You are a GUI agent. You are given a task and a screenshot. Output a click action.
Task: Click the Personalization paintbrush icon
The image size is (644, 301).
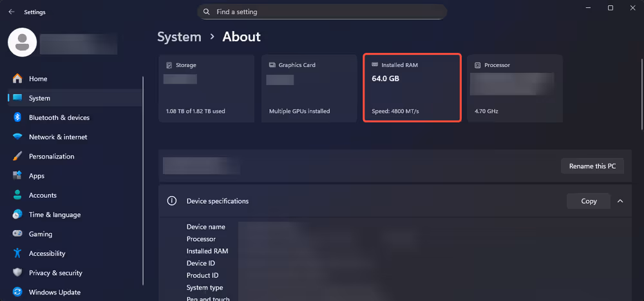pyautogui.click(x=17, y=157)
